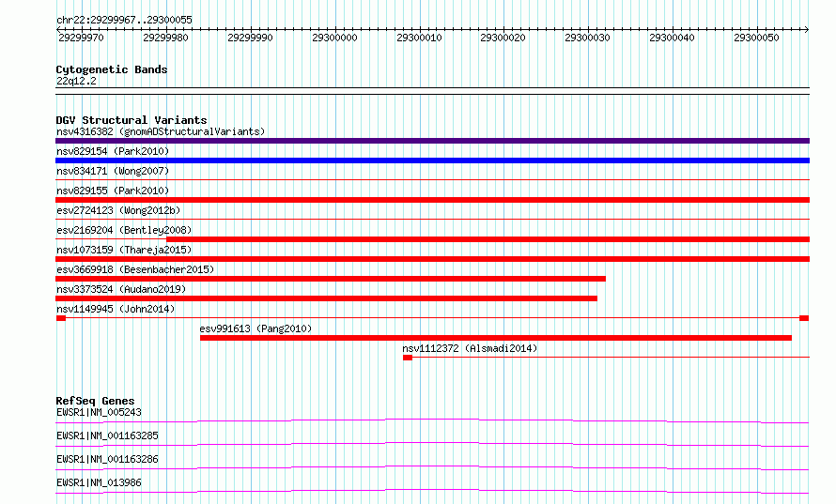Click the esv991613 (Pang2010) label
Image resolution: width=836 pixels, height=504 pixels.
pos(255,328)
